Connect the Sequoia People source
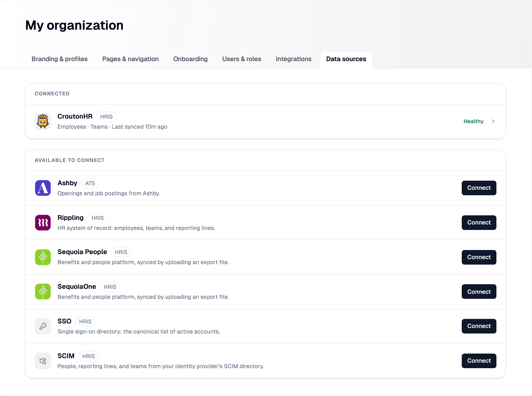The width and height of the screenshot is (532, 396). click(x=479, y=257)
